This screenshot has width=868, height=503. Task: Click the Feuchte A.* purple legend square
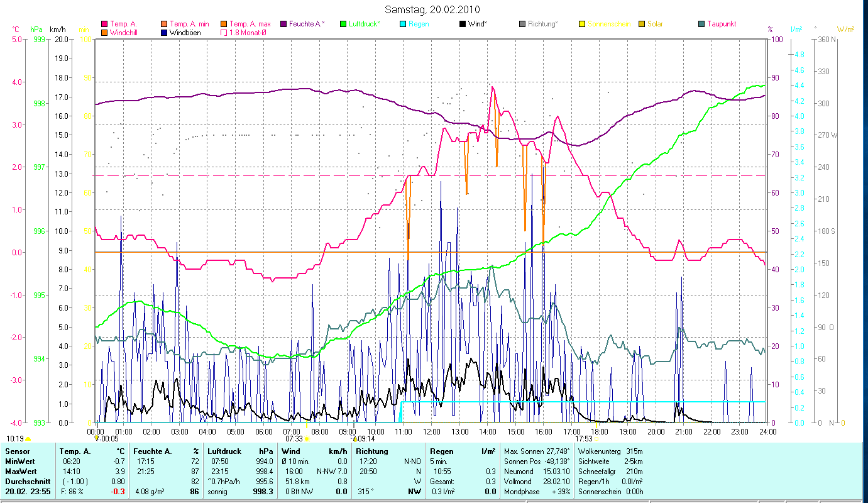click(x=283, y=25)
